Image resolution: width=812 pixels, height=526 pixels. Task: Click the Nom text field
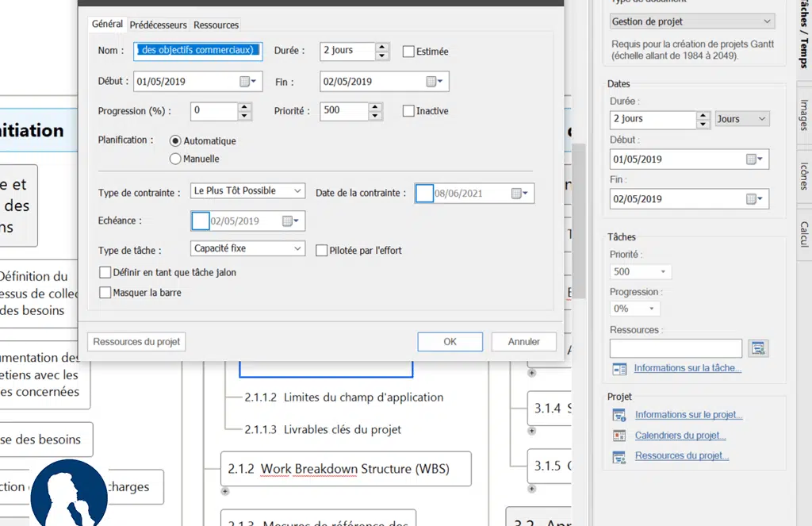[198, 51]
